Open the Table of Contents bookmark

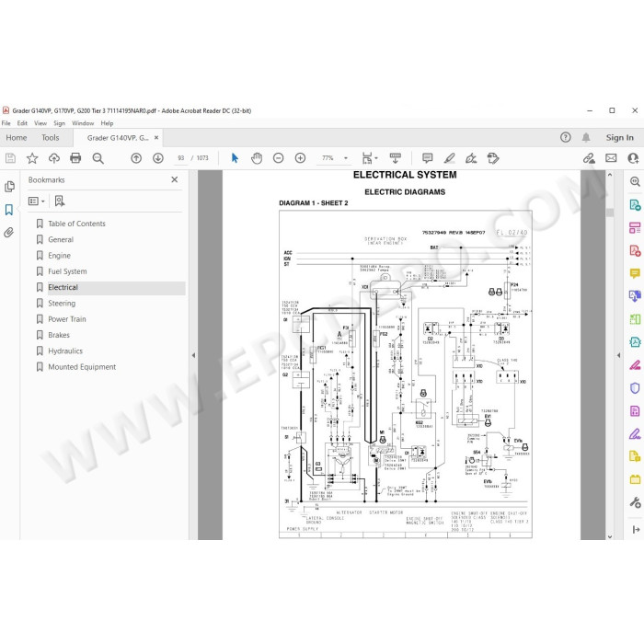pyautogui.click(x=76, y=224)
